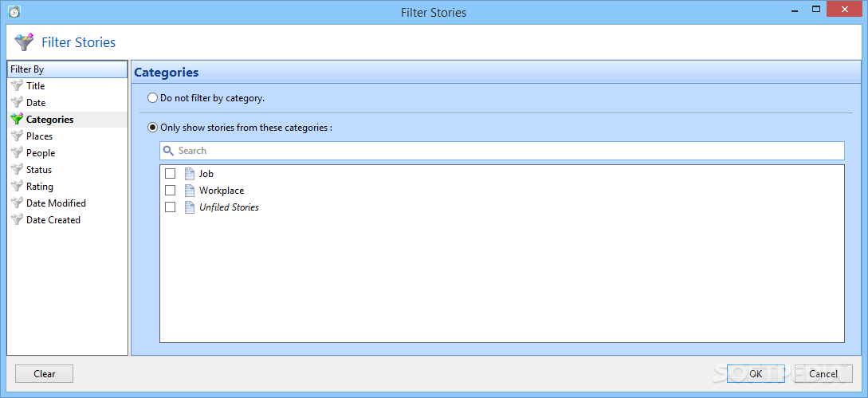Click the funnel icon beside People
868x398 pixels.
coord(17,153)
